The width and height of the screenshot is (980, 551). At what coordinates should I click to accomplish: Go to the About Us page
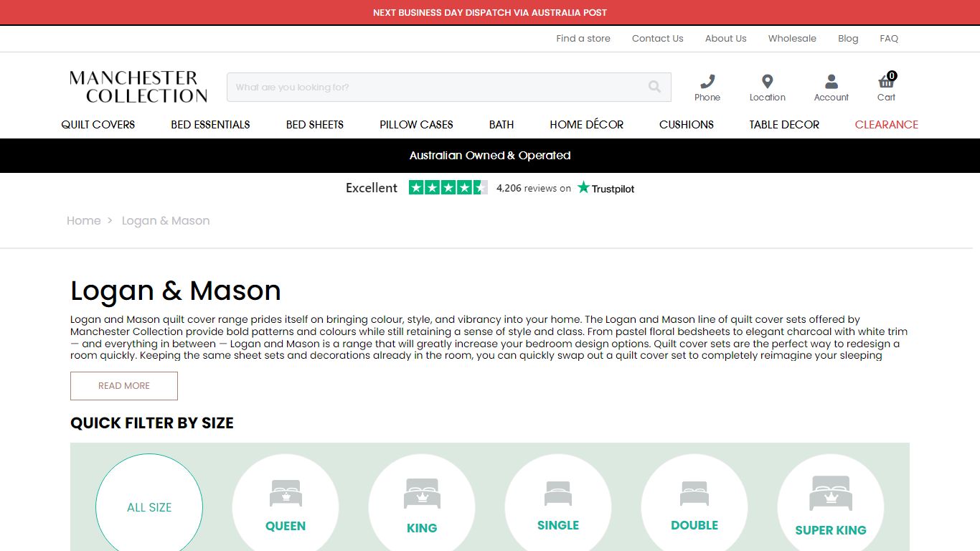(726, 39)
